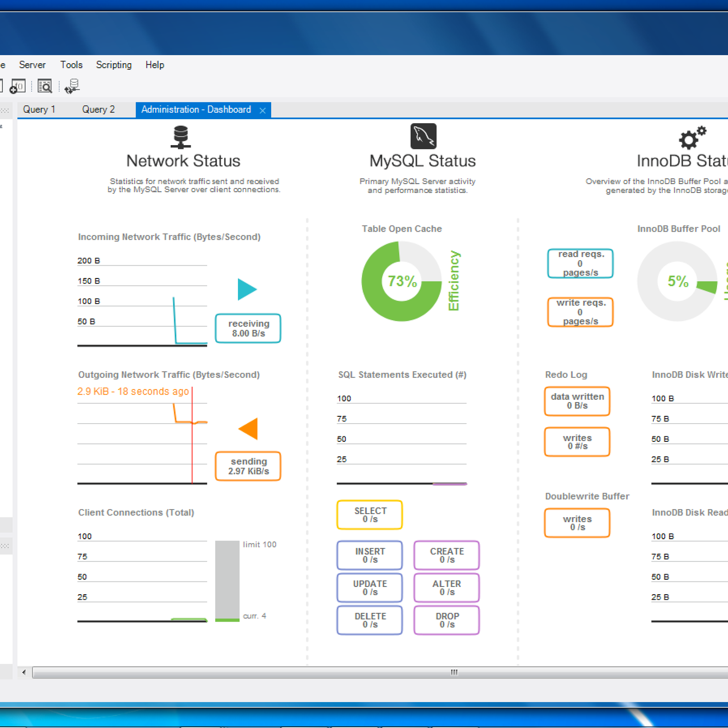Click the '2.9 KiB - 18 seconds ago' label
The image size is (728, 728).
pos(133,391)
